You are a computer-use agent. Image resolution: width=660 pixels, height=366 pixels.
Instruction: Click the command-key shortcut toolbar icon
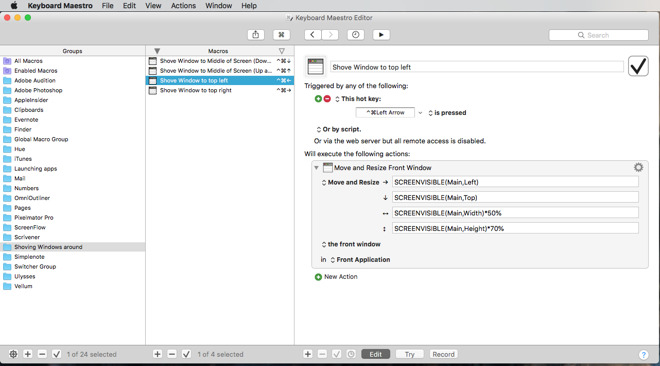[281, 35]
